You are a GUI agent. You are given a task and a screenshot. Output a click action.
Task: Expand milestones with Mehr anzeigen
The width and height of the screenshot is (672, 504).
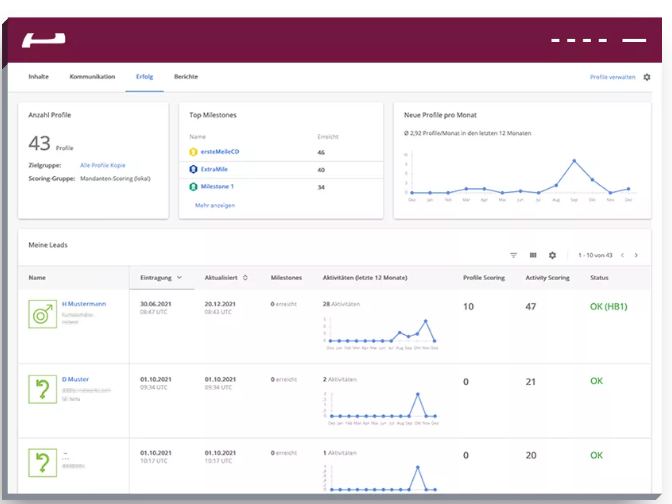pyautogui.click(x=215, y=205)
